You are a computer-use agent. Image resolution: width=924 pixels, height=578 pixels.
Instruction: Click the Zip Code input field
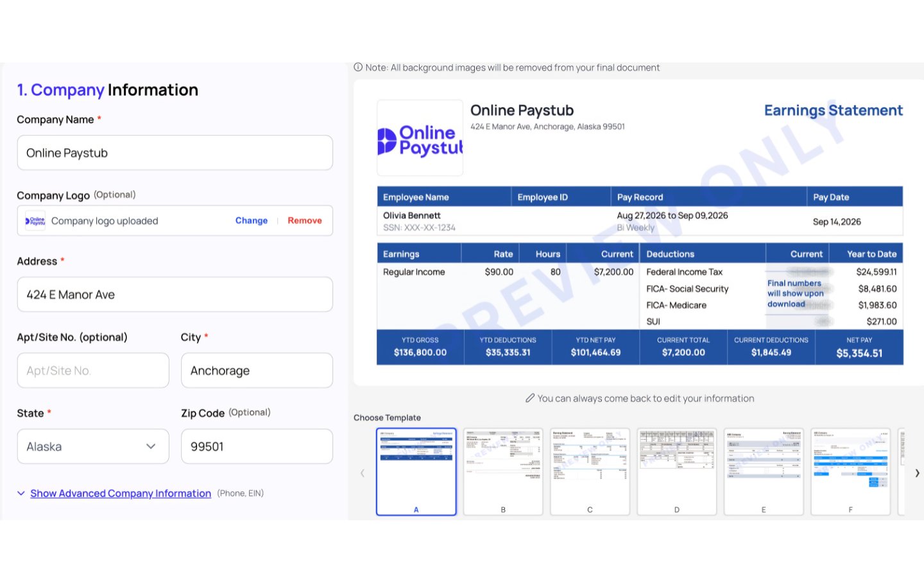pyautogui.click(x=257, y=446)
